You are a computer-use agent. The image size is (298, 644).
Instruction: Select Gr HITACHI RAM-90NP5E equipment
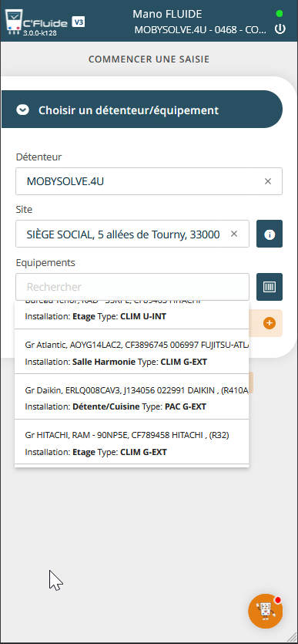(132, 441)
